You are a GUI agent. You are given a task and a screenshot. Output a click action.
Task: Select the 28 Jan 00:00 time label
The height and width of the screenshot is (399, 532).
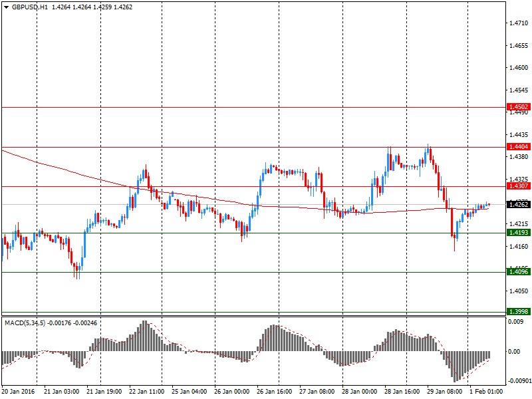(359, 391)
